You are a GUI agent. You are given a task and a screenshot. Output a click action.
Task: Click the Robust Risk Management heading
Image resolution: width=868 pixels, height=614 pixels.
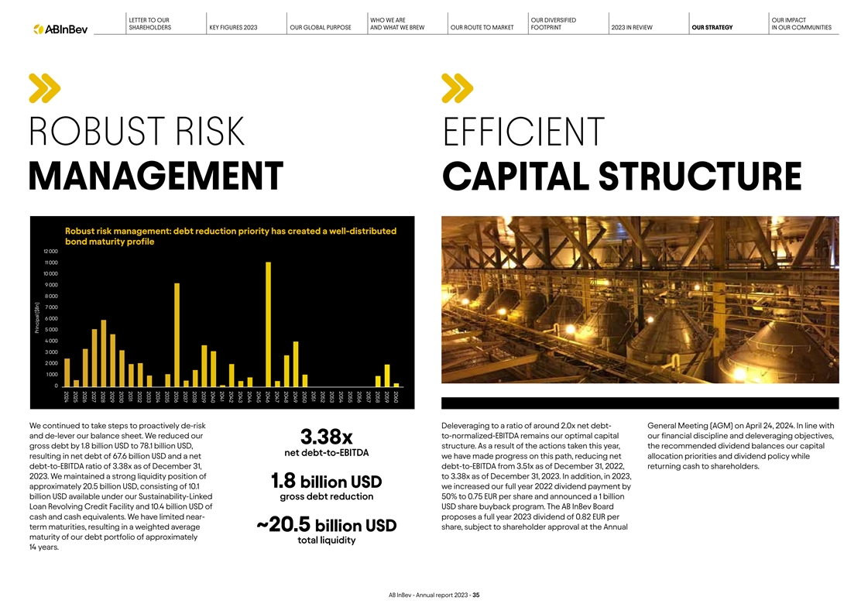tap(155, 153)
